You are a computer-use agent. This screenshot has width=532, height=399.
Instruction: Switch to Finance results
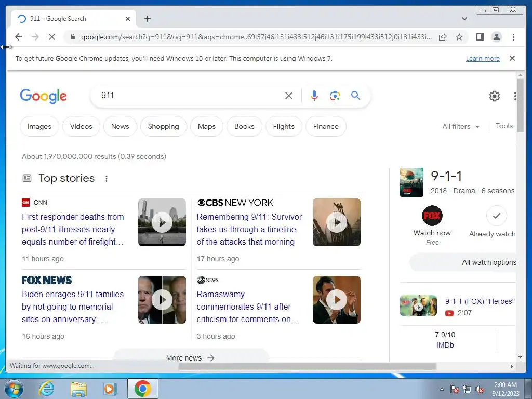326,126
